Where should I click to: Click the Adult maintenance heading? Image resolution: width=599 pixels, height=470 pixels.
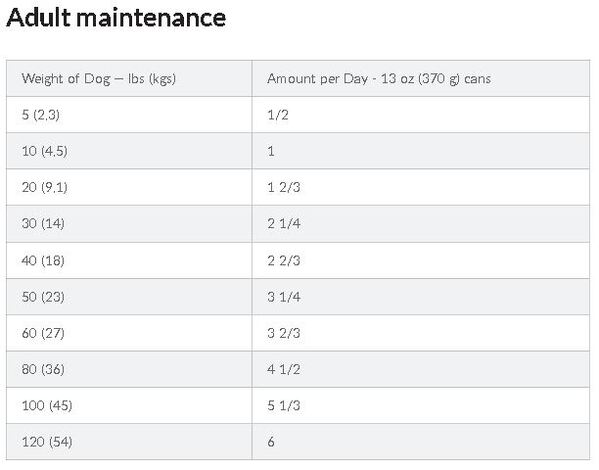(x=116, y=18)
